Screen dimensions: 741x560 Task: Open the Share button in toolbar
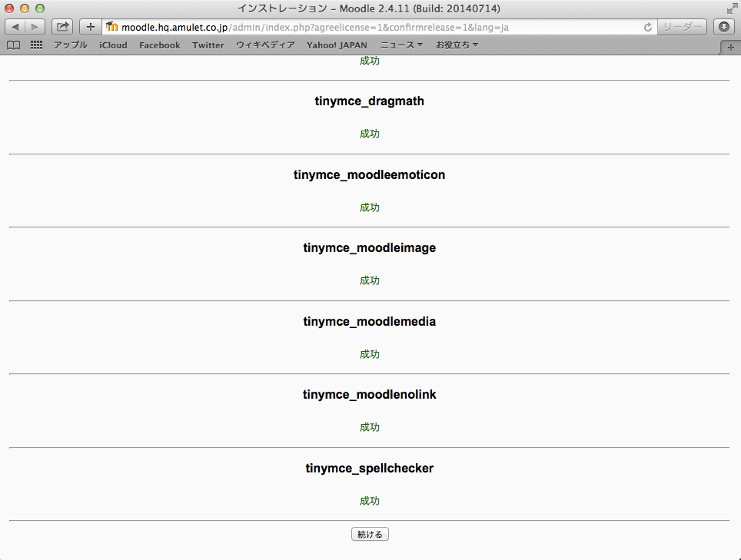pyautogui.click(x=62, y=27)
